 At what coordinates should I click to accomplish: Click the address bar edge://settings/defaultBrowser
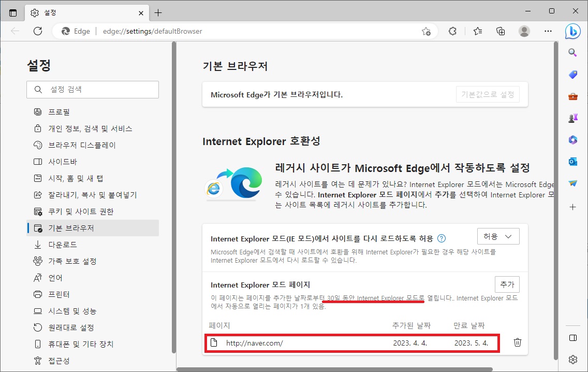tap(152, 31)
